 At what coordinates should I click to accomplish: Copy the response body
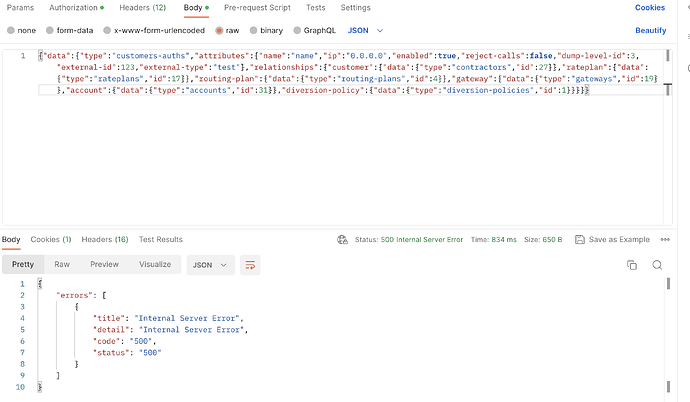[632, 265]
